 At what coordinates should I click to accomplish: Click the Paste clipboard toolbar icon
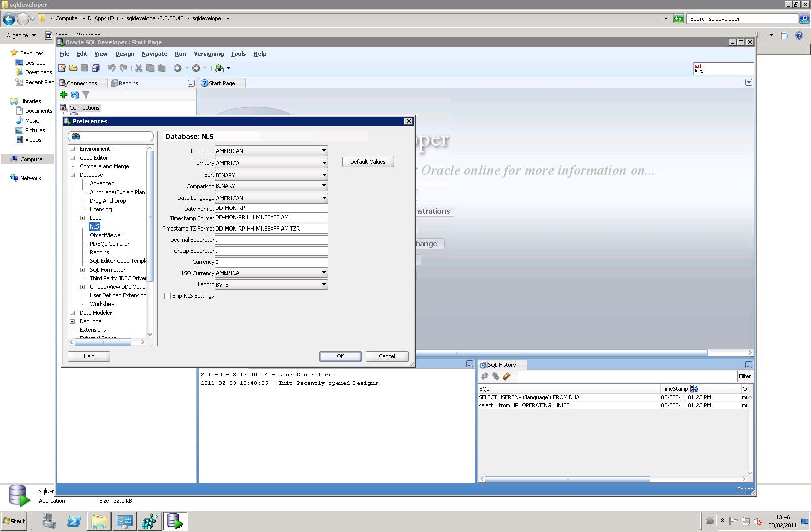(x=161, y=68)
